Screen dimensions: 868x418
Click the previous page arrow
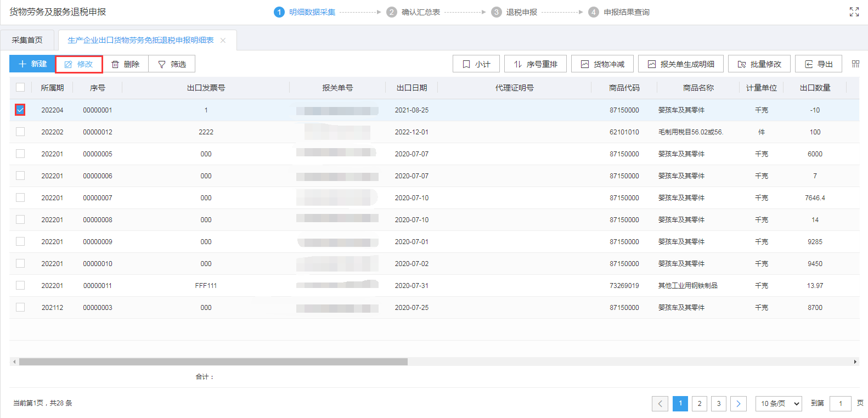tap(660, 404)
